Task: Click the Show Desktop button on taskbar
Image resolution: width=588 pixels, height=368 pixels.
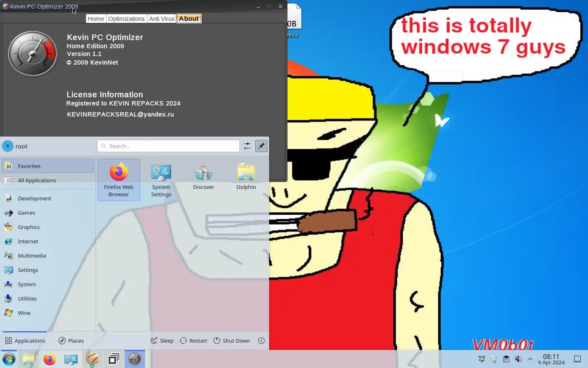Action: (577, 359)
